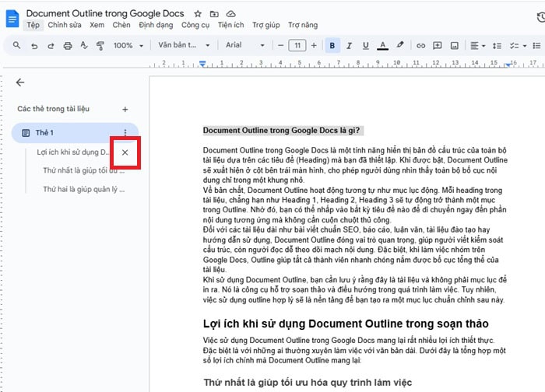Click subheading Thứ nhất là giúp tối ưu hóa
This screenshot has height=392, width=545.
pyautogui.click(x=308, y=383)
